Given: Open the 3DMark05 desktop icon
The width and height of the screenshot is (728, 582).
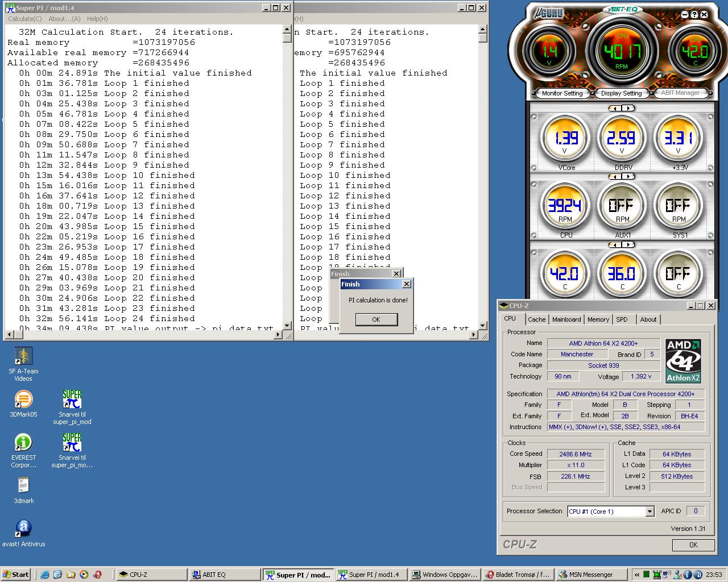Looking at the screenshot, I should click(23, 404).
